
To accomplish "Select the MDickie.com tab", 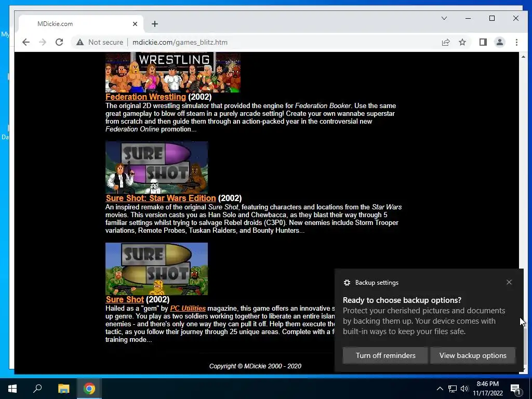I will [81, 24].
